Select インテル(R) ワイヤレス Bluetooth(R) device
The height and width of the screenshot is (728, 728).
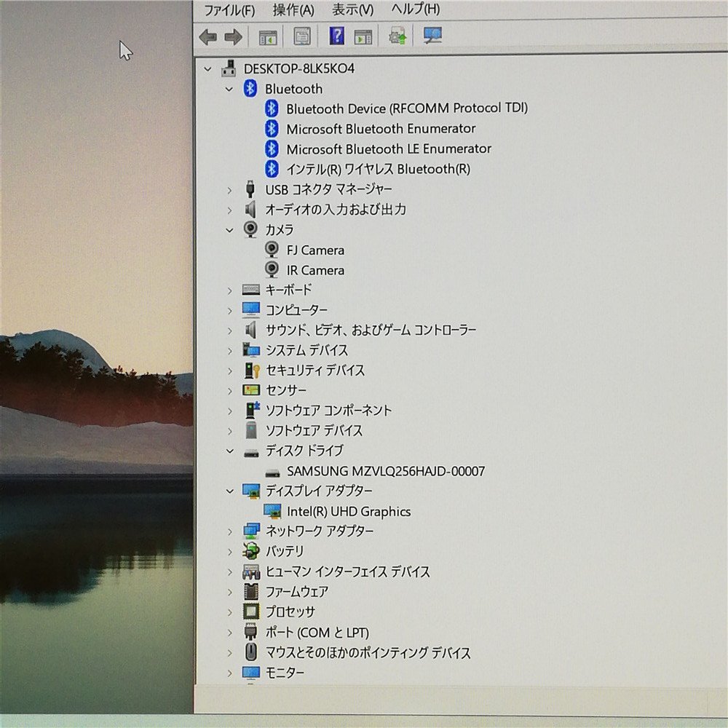[x=378, y=169]
